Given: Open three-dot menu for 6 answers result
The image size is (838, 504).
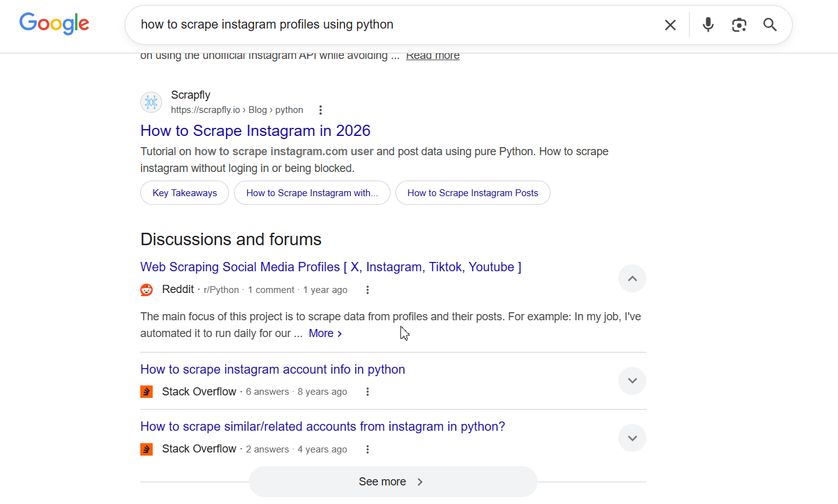Looking at the screenshot, I should pyautogui.click(x=367, y=392).
